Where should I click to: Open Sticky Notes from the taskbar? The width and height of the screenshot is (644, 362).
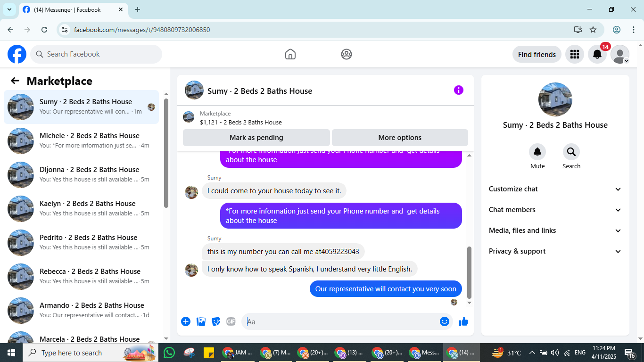[209, 353]
